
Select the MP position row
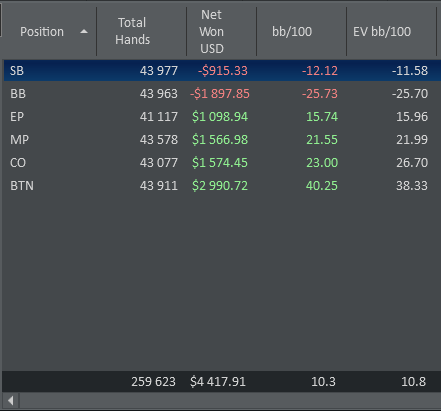pos(222,140)
